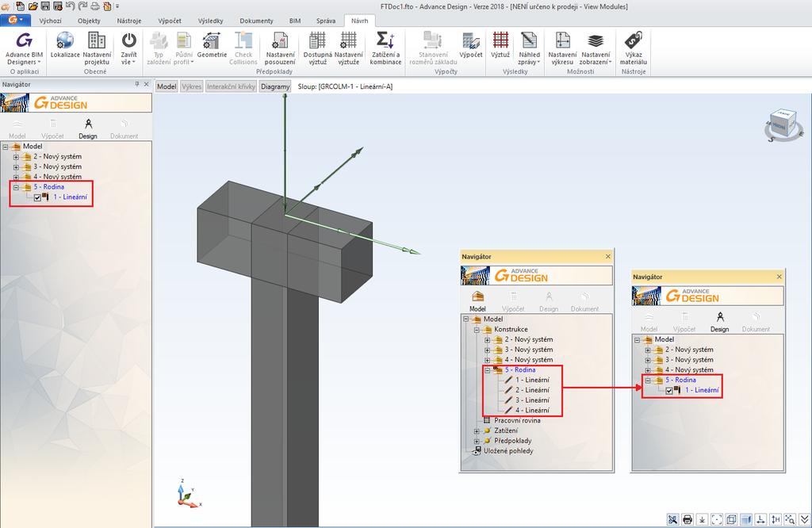Image resolution: width=812 pixels, height=528 pixels.
Task: Toggle checkbox of 1 - Lineární in left Navigátor
Action: pyautogui.click(x=37, y=197)
